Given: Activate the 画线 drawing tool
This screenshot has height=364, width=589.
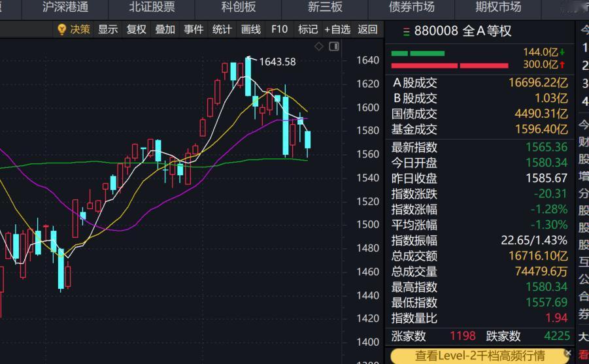Looking at the screenshot, I should pos(250,29).
